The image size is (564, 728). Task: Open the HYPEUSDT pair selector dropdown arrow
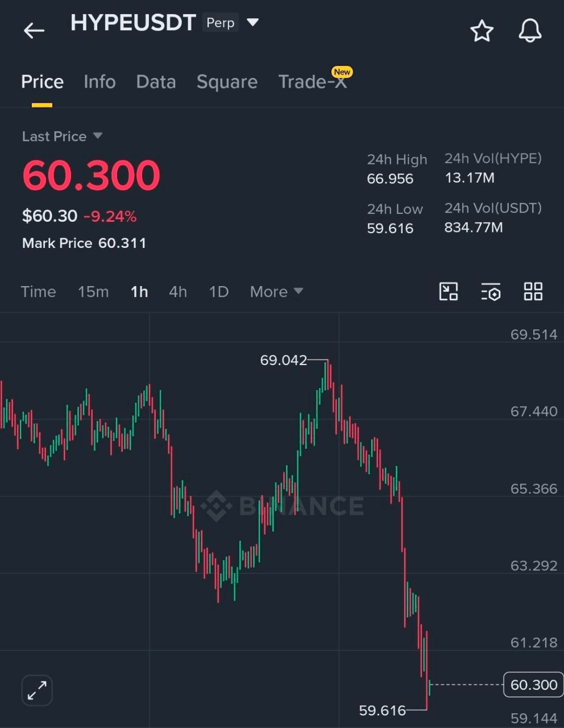click(252, 23)
